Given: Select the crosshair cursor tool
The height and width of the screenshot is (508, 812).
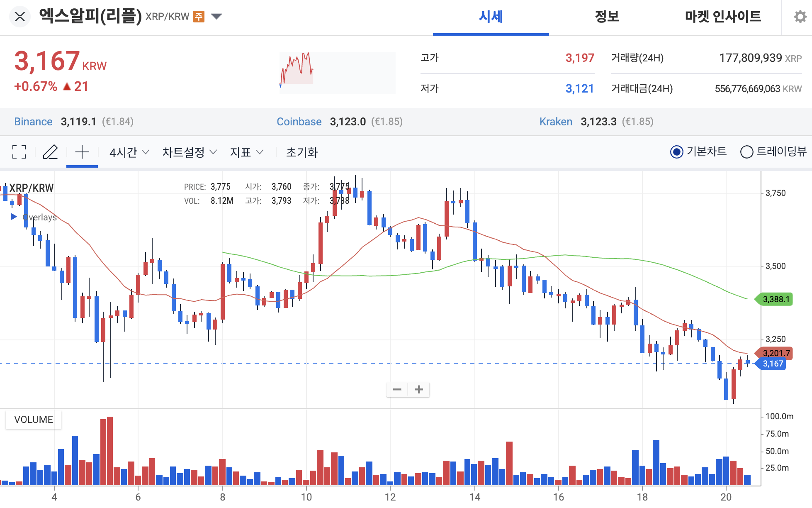Looking at the screenshot, I should 82,152.
